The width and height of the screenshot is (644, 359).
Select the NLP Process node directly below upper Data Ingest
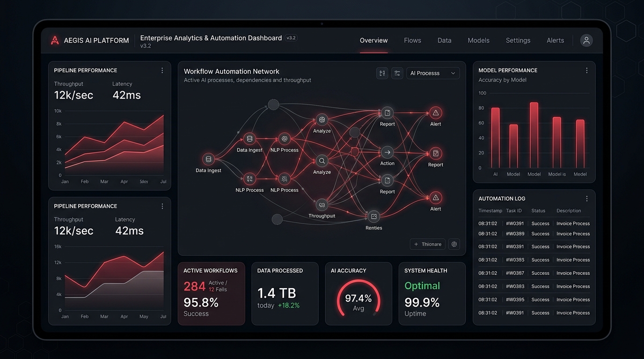click(x=249, y=179)
